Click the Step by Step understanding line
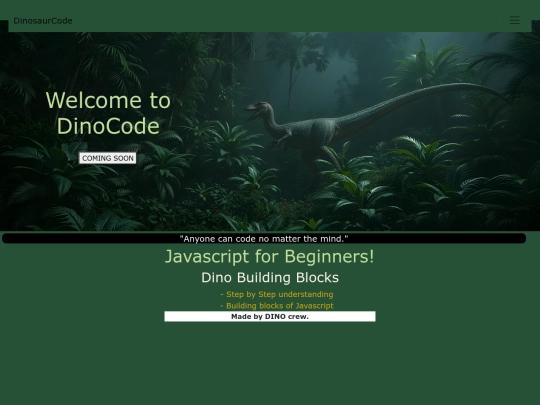The image size is (540, 405). [x=277, y=294]
